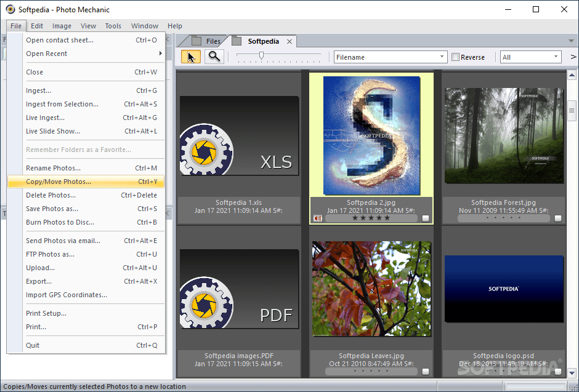The image size is (579, 392).
Task: Select Ingest from the File menu
Action: point(41,90)
